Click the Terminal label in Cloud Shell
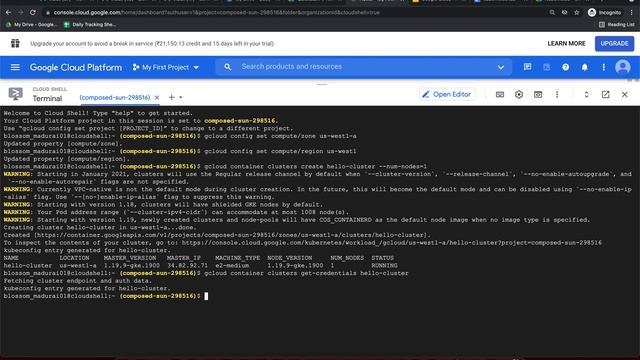Screen dimensions: 640x360 click(x=47, y=98)
